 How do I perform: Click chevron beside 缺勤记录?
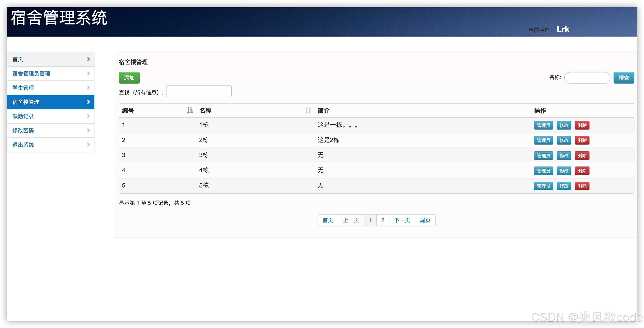click(x=88, y=116)
